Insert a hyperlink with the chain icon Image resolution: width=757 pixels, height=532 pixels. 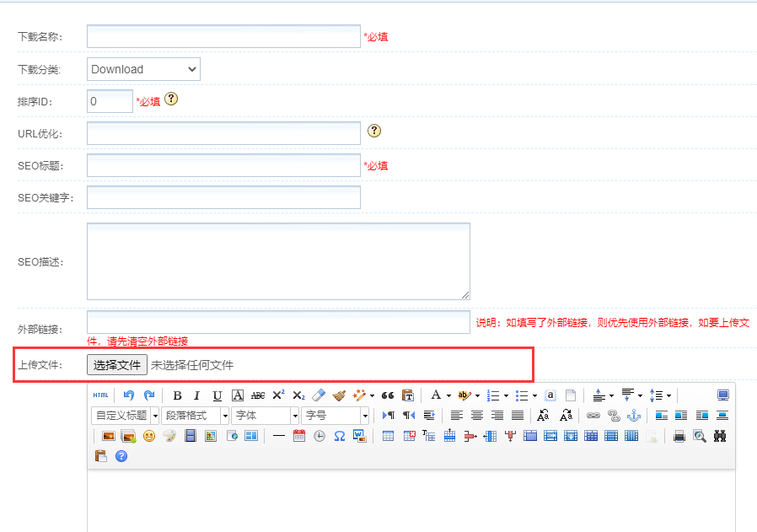point(593,416)
